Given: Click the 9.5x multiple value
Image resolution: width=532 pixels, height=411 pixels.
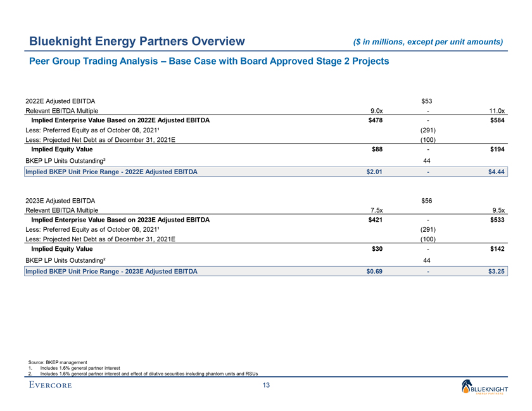Looking at the screenshot, I should click(498, 210).
